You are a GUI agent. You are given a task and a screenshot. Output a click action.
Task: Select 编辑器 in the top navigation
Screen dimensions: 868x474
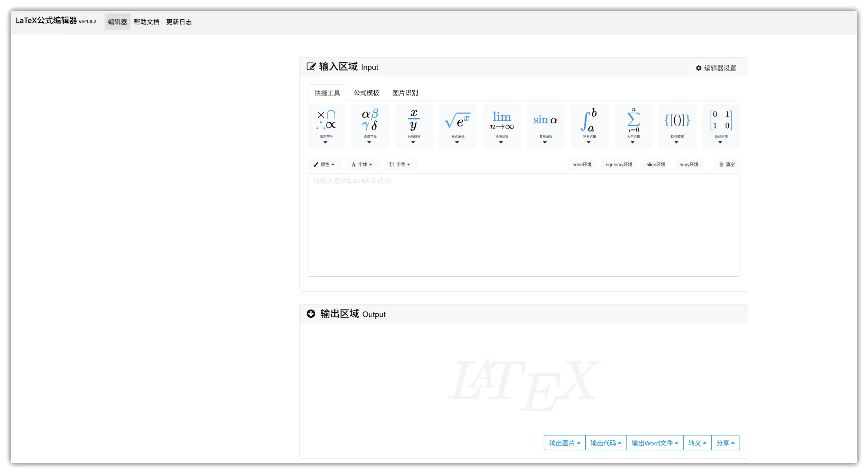[117, 22]
